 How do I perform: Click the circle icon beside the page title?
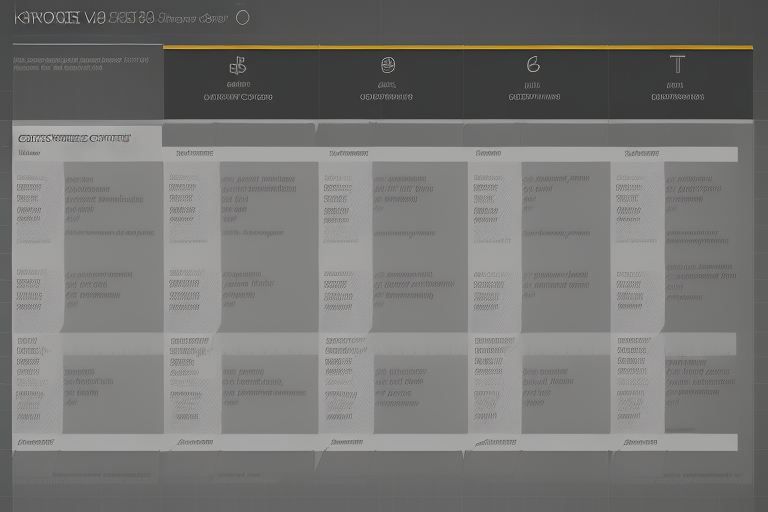241,17
